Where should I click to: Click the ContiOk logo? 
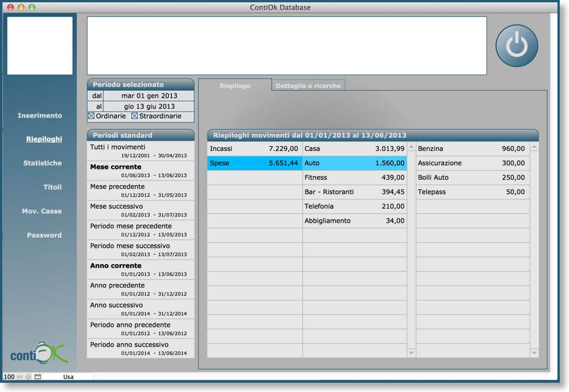(x=39, y=353)
